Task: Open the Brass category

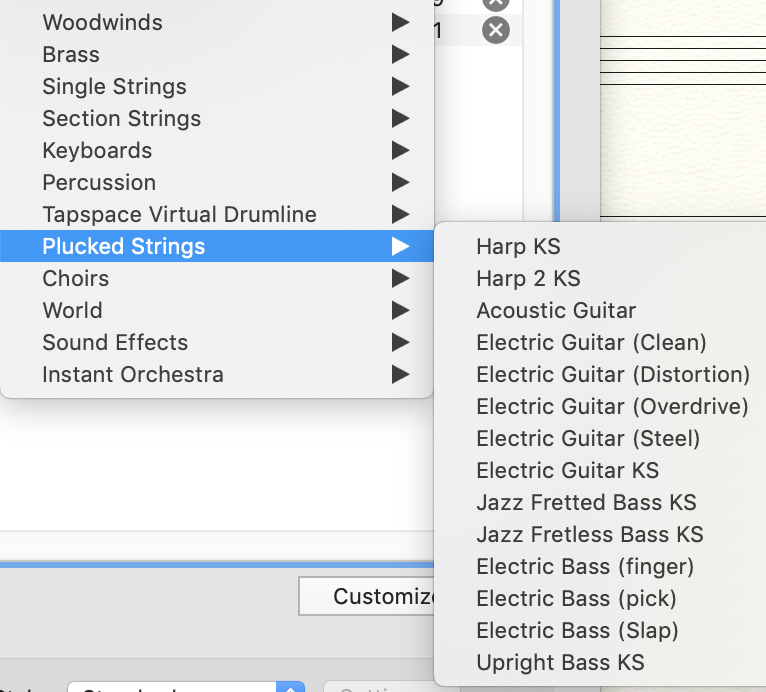Action: coord(71,54)
